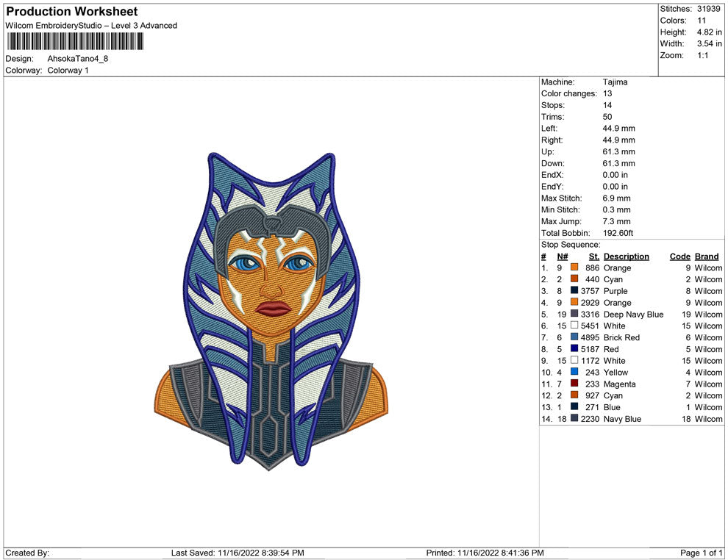
Task: Click the Magenta description in stop 11
Action: (620, 384)
